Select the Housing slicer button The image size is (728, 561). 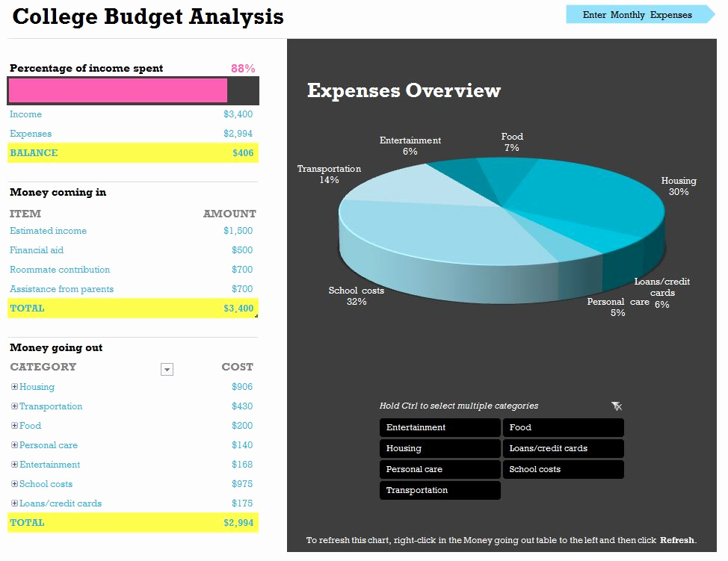point(439,448)
